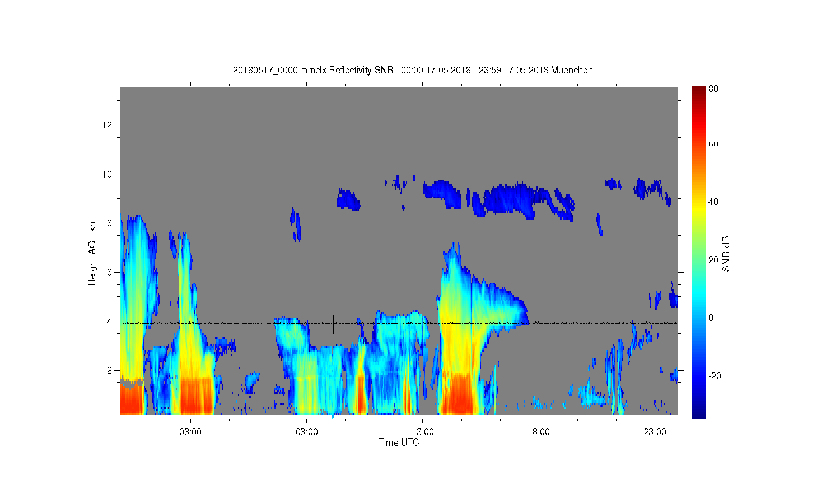Click the yellow band of the colorbar
This screenshot has height=504, width=840.
[698, 208]
